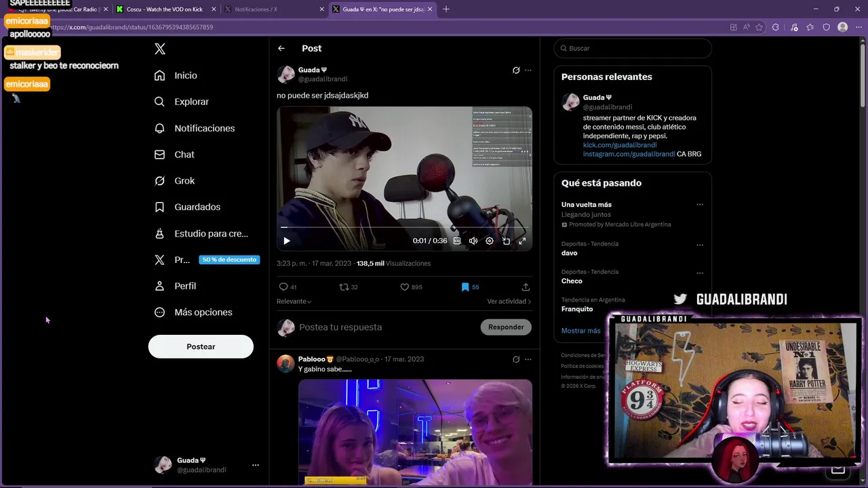This screenshot has height=488, width=868.
Task: Open browser profile avatar
Action: tap(843, 27)
